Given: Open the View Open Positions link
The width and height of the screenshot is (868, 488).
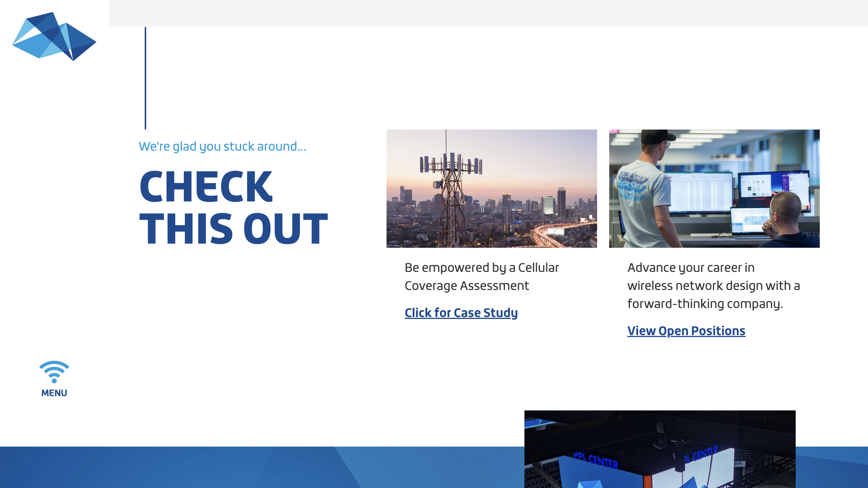Looking at the screenshot, I should pos(686,331).
